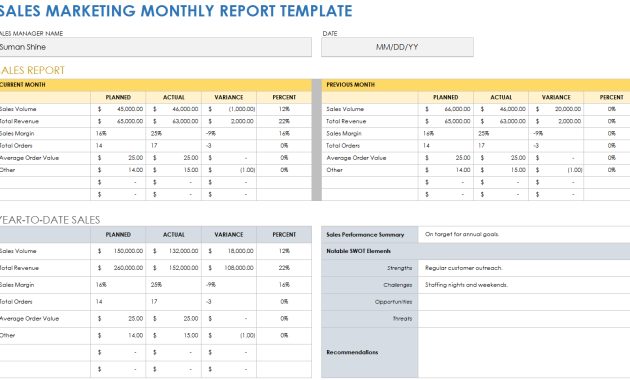Click the Actual column header in Year-To-Date table
The height and width of the screenshot is (380, 630).
coord(174,235)
